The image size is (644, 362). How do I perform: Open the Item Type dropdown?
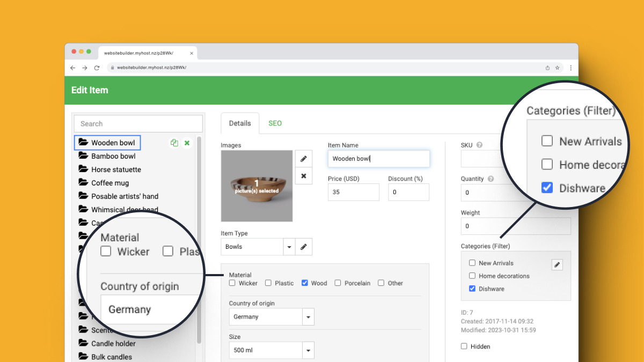point(289,247)
